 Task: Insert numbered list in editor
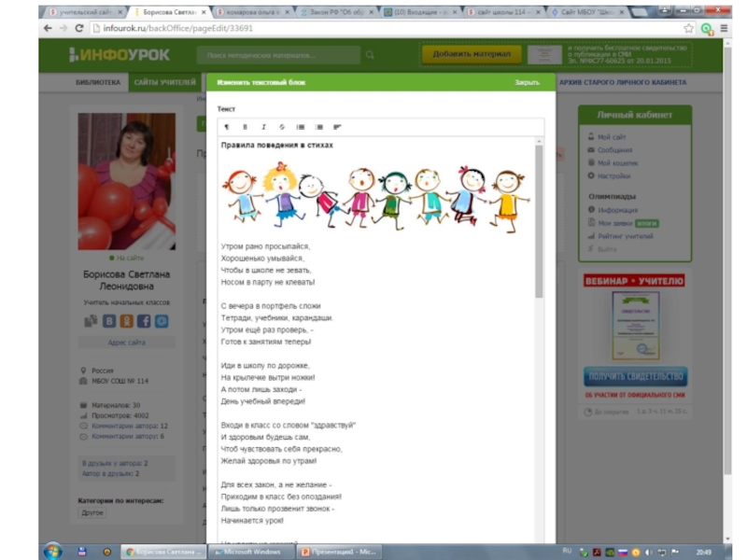[318, 126]
